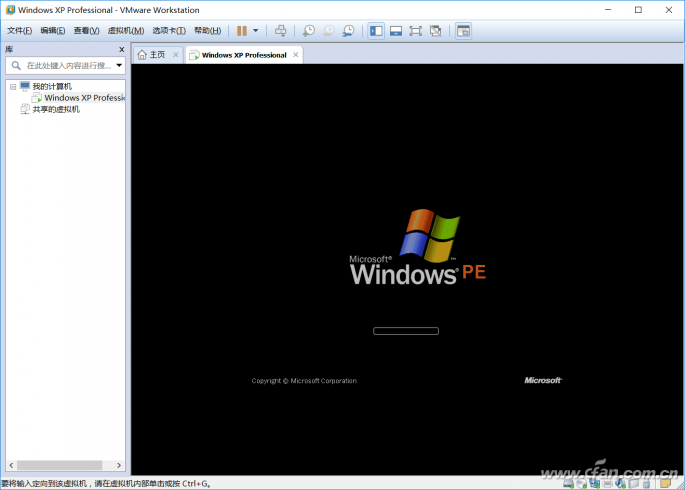Open the 编辑(E) menu
Viewport: 685px width, 490px height.
(53, 31)
